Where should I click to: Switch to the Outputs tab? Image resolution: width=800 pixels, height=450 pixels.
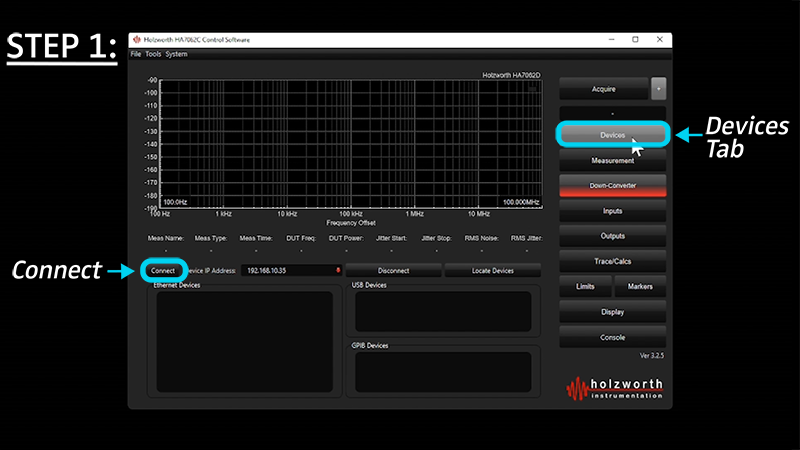click(x=612, y=236)
